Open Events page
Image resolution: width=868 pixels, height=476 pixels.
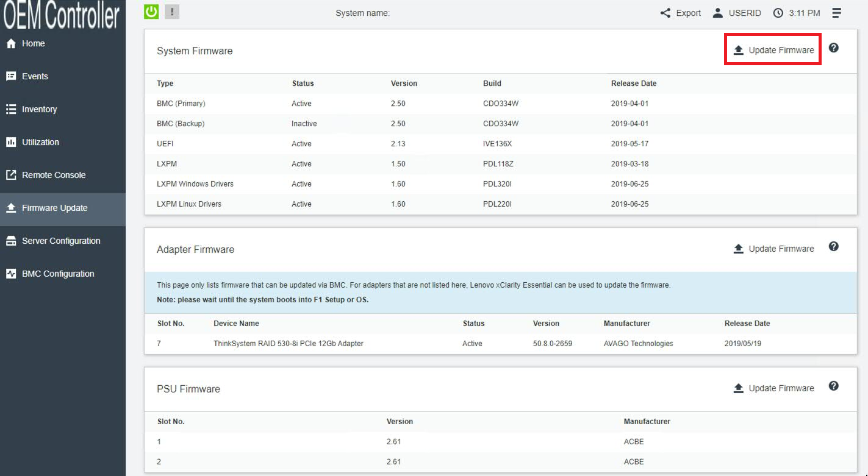(63, 76)
